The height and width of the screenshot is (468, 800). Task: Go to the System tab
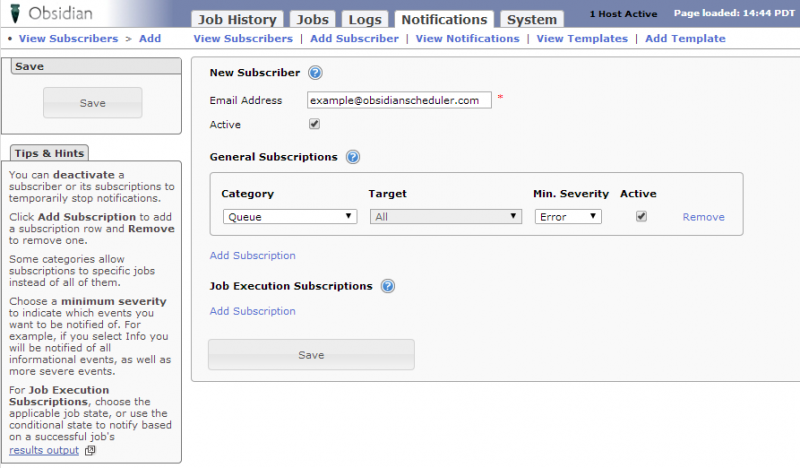pyautogui.click(x=531, y=19)
